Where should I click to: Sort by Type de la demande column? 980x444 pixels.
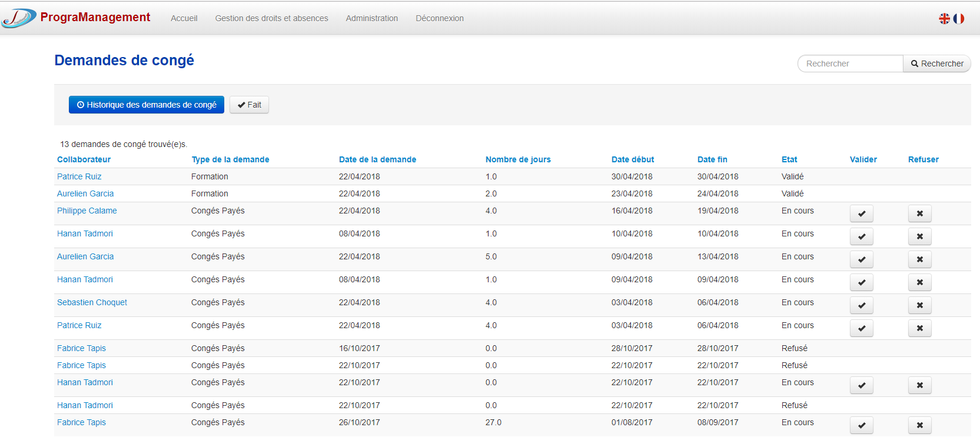pyautogui.click(x=231, y=159)
